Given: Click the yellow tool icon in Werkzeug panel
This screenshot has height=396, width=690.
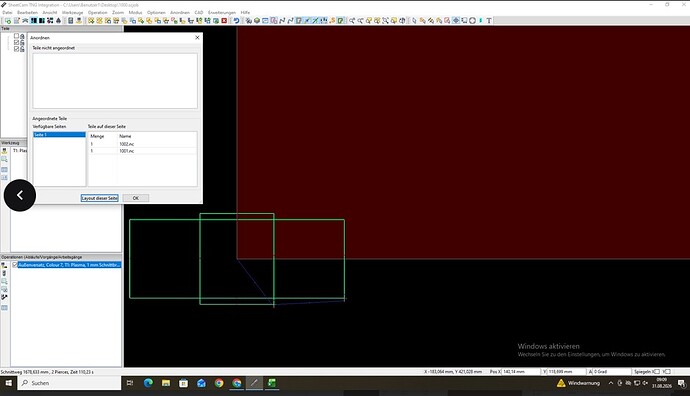Looking at the screenshot, I should 4,151.
